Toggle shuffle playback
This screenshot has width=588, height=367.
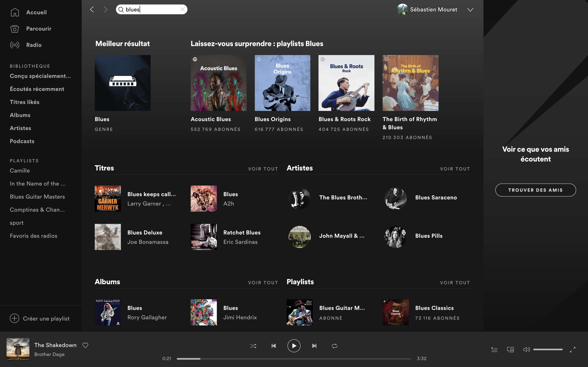(253, 346)
